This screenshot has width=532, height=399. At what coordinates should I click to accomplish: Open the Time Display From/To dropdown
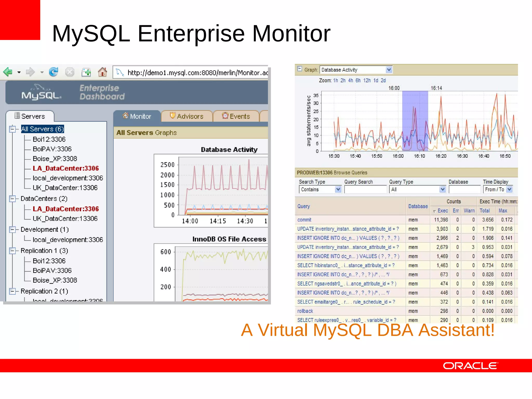(x=498, y=189)
